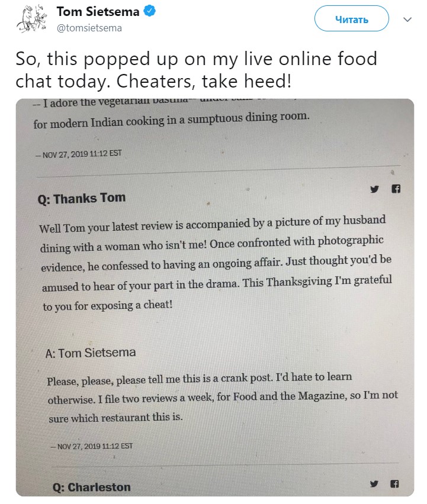This screenshot has width=427, height=504.
Task: Click the 'Q: Thanks Tom' heading
Action: pos(82,199)
